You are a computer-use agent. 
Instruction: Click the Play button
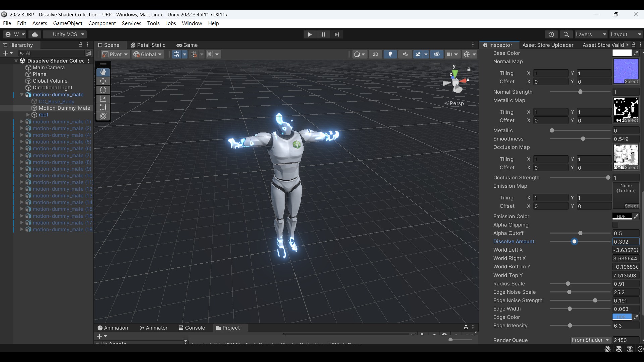point(310,34)
